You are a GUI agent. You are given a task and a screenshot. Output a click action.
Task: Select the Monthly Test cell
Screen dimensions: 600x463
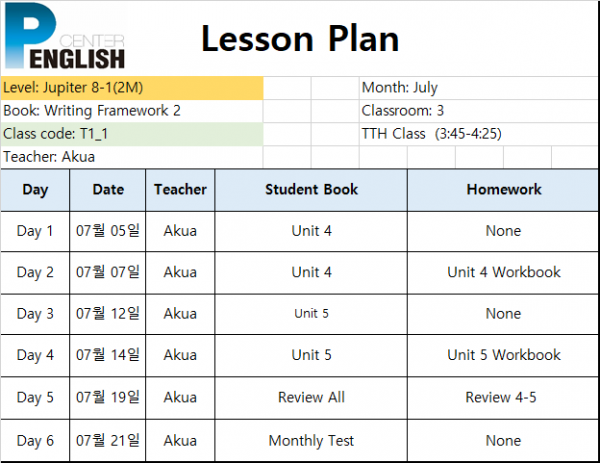(x=311, y=440)
